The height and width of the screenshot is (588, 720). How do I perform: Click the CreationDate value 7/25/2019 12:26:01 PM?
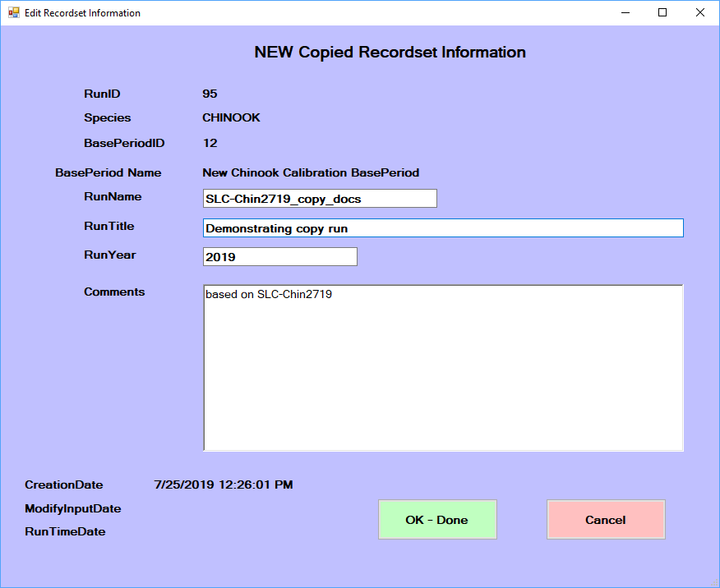point(224,485)
